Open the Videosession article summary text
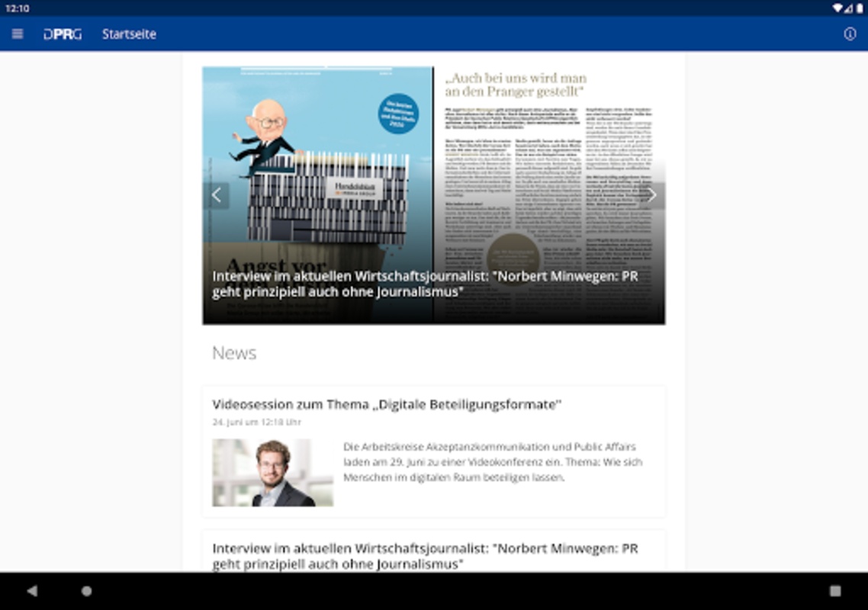 tap(493, 461)
